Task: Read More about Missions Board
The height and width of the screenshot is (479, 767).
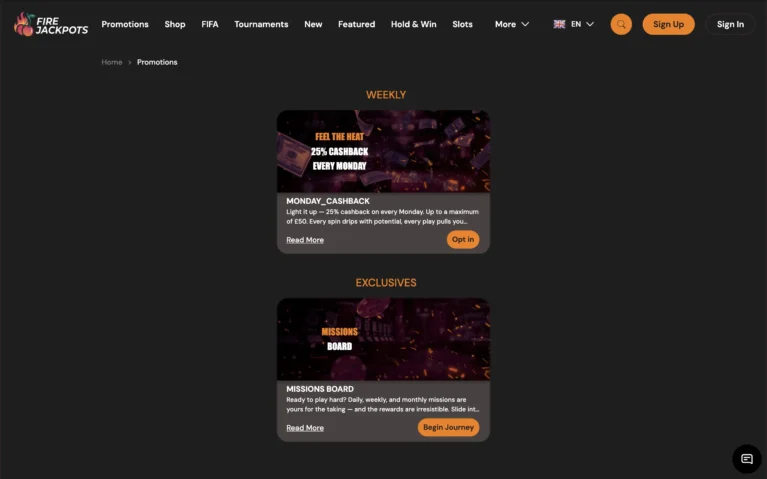Action: 305,428
